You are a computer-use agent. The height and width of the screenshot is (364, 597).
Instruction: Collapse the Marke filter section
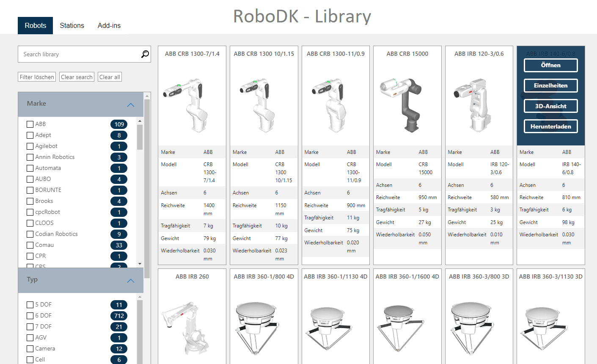point(131,104)
